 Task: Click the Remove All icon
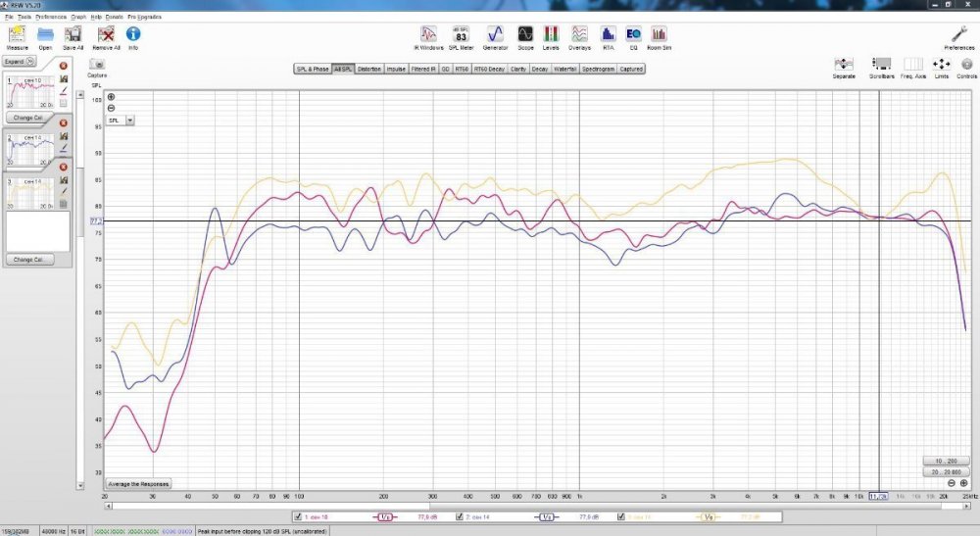106,34
